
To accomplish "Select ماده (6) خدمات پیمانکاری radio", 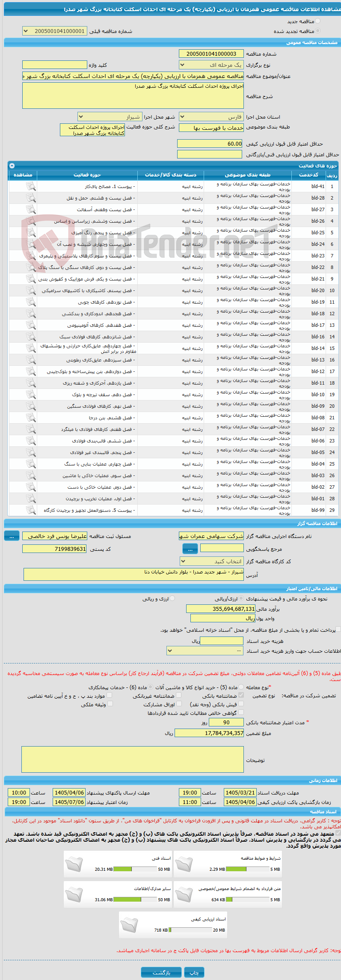I will (150, 687).
